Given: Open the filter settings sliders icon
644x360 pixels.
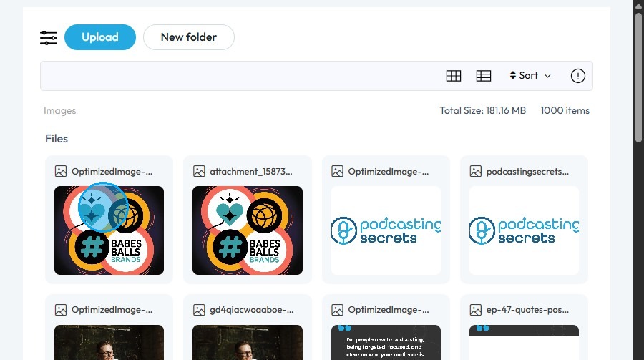Looking at the screenshot, I should (49, 38).
